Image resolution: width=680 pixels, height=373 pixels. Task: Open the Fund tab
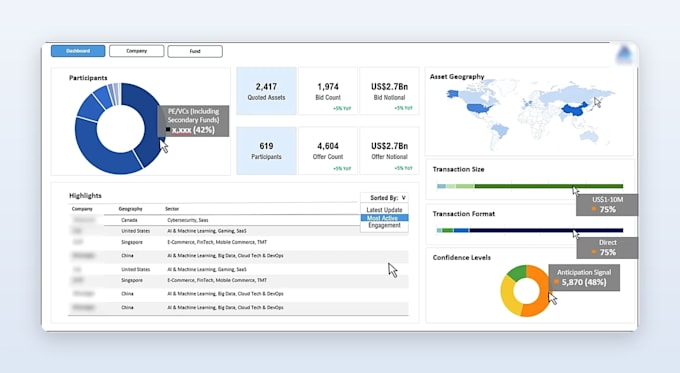(x=195, y=51)
